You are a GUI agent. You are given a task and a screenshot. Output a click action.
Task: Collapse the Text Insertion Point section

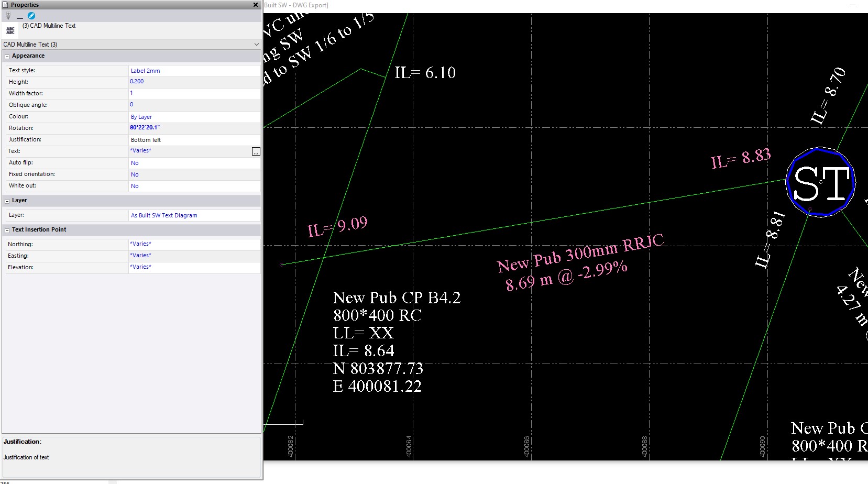pos(7,230)
